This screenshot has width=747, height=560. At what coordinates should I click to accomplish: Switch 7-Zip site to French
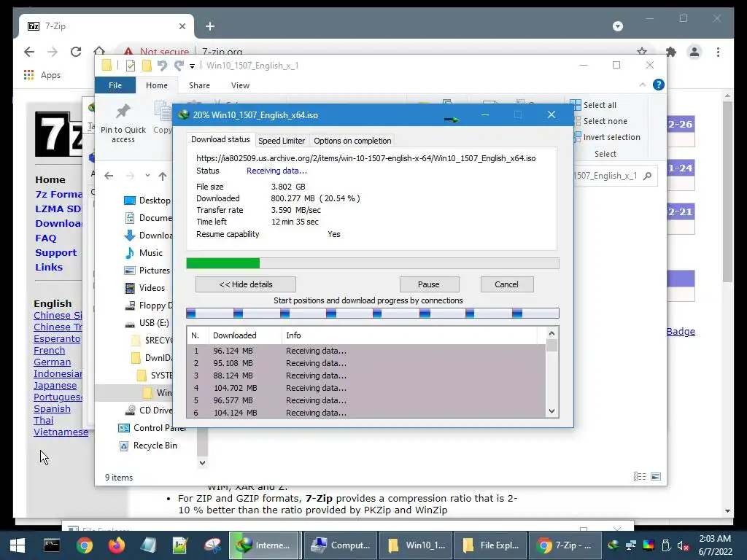(49, 351)
